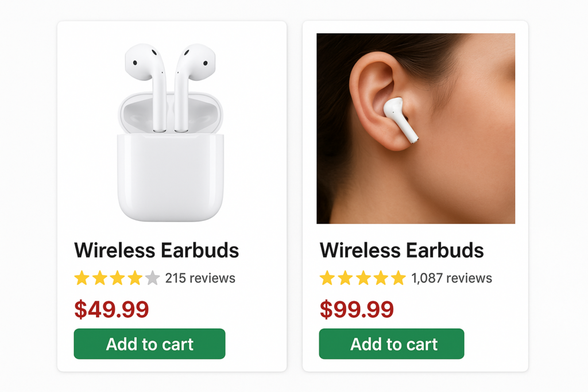Select the $49.99 price text

[112, 309]
